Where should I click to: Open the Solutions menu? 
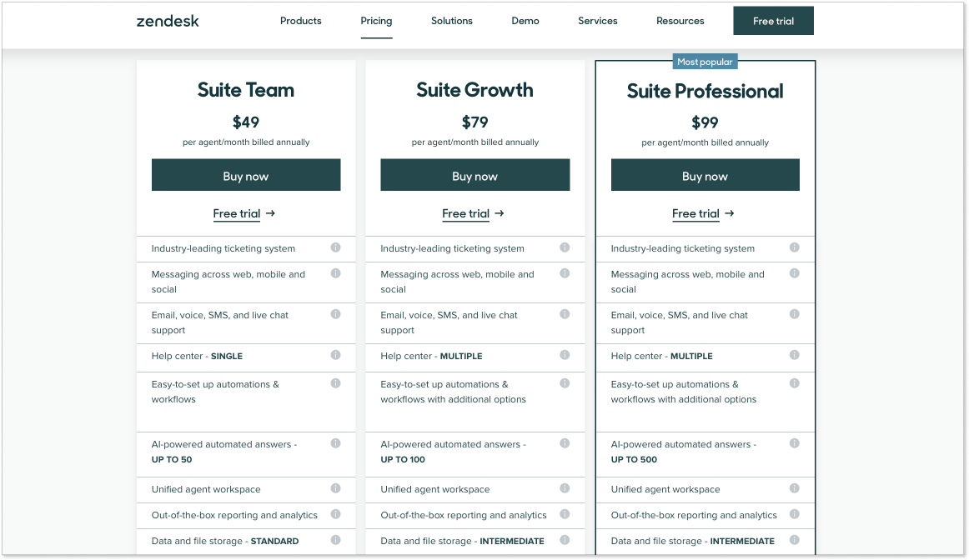coord(452,21)
